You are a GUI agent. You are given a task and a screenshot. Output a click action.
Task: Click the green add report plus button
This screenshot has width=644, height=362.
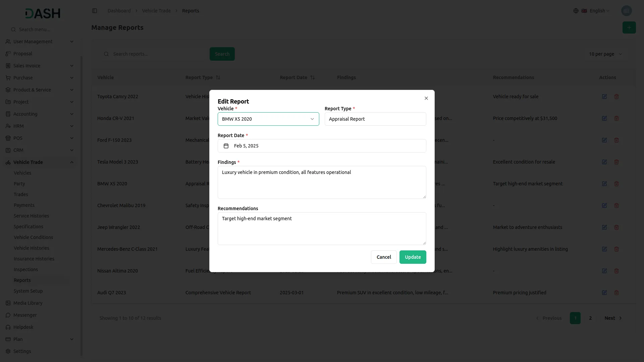coord(629,27)
